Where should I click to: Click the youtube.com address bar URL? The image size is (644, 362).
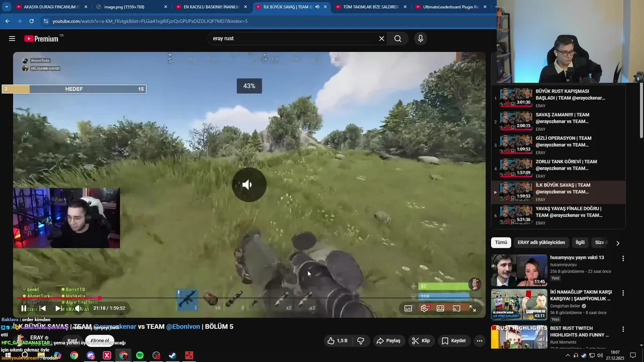[x=150, y=21]
